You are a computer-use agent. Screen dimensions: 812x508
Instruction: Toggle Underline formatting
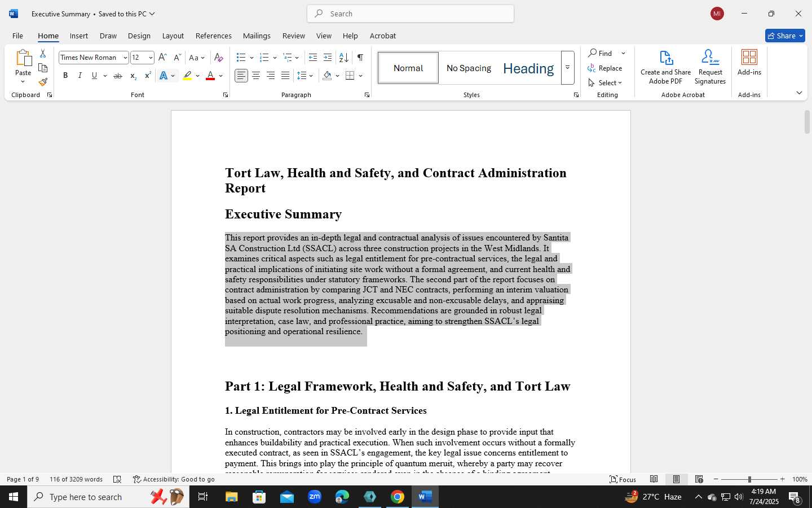coord(94,76)
